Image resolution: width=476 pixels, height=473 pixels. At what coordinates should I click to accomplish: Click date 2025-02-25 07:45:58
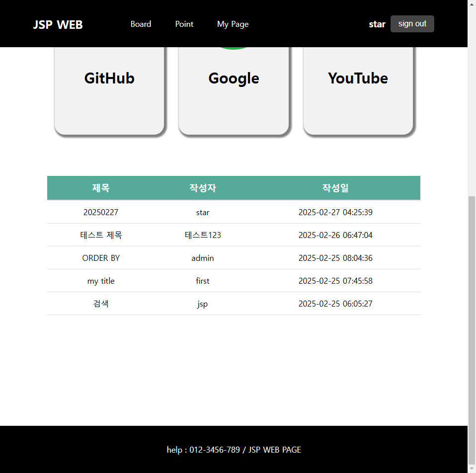(x=335, y=281)
